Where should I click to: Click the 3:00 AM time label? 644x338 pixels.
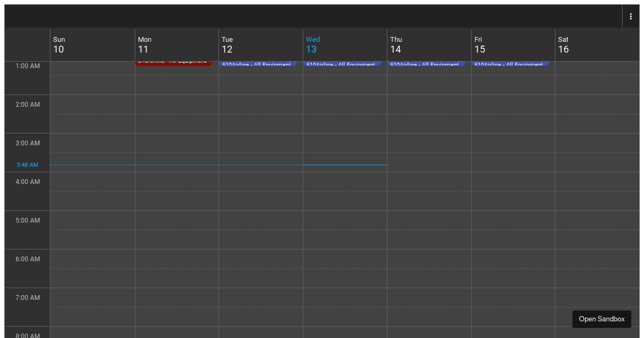(x=27, y=143)
